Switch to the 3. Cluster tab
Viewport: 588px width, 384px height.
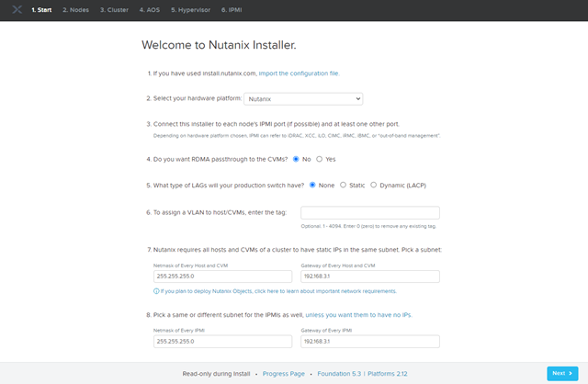115,9
